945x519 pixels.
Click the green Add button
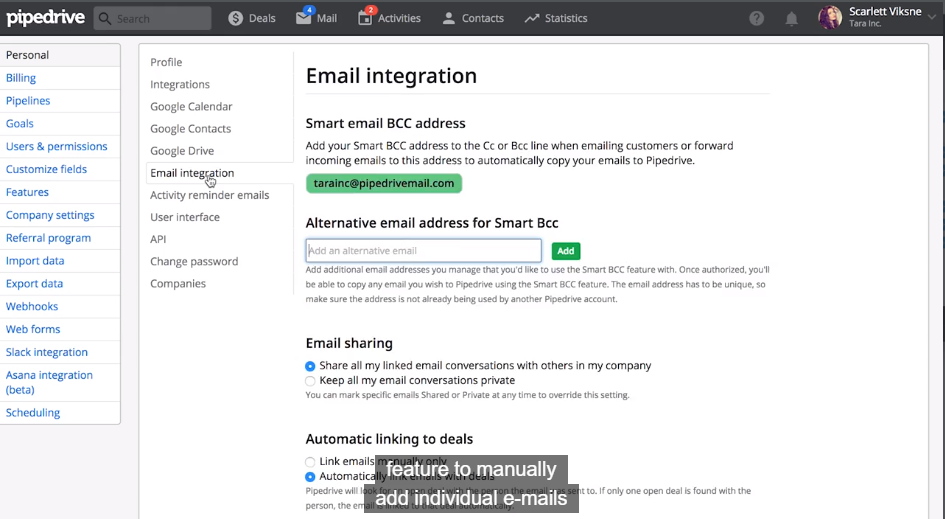tap(566, 251)
